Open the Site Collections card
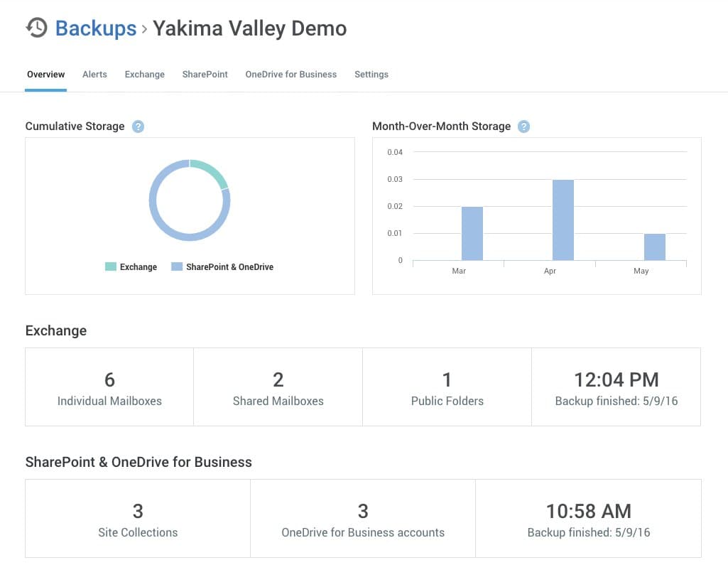Screen dimensions: 728x582 tap(138, 518)
